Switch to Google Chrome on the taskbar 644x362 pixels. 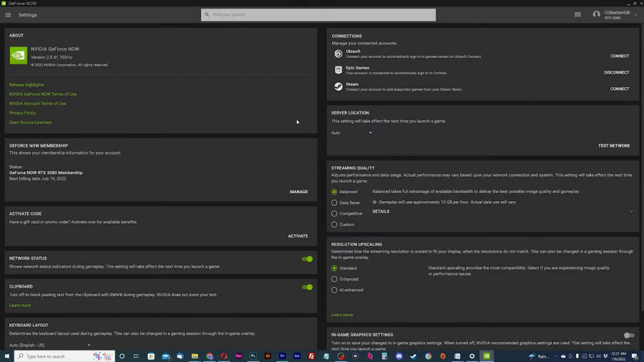tap(209, 356)
